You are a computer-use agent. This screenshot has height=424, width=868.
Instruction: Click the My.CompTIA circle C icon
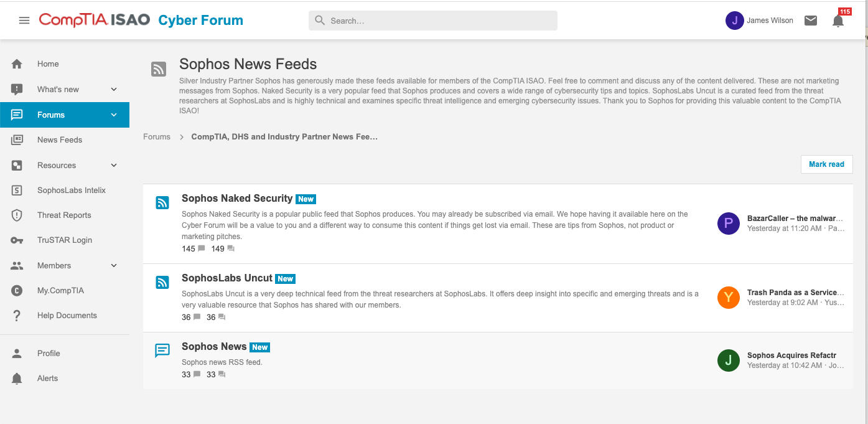pyautogui.click(x=17, y=291)
